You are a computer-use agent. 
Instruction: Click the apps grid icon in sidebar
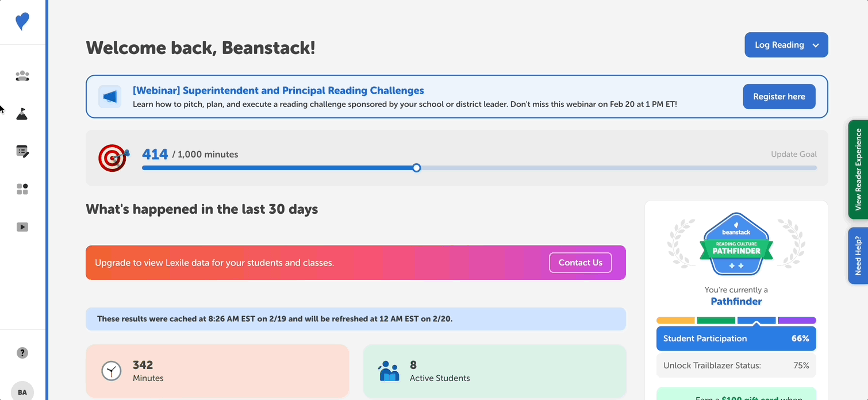[22, 189]
